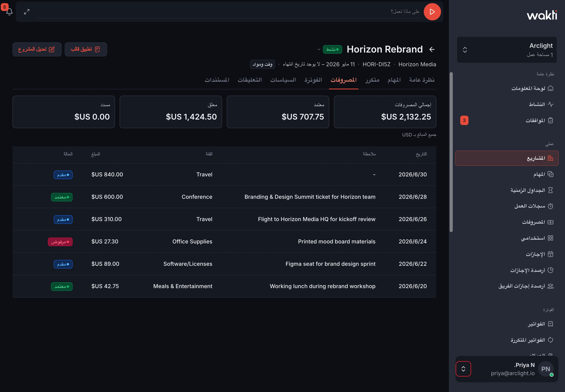Open الفواتير via its receipt icon
The height and width of the screenshot is (392, 565).
pyautogui.click(x=550, y=324)
